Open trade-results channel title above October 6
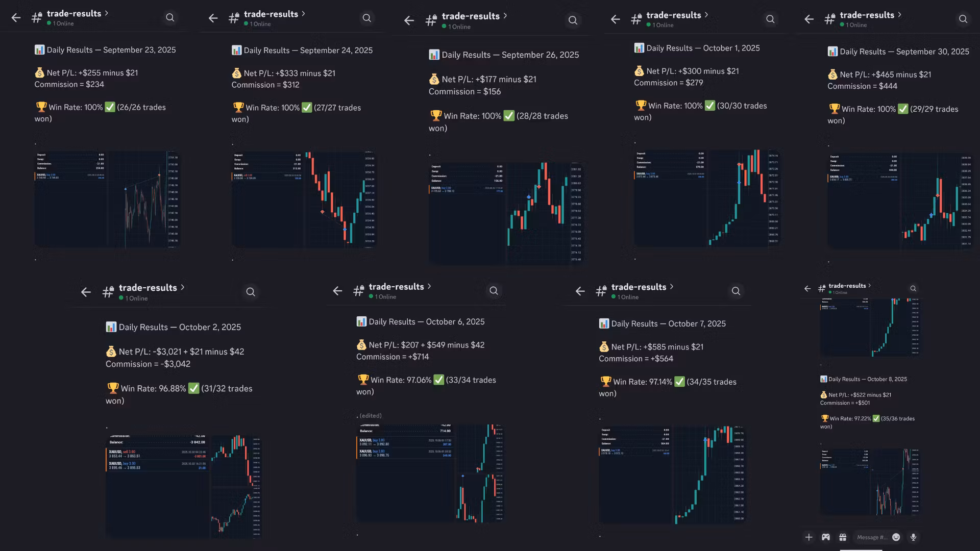 [x=396, y=287]
